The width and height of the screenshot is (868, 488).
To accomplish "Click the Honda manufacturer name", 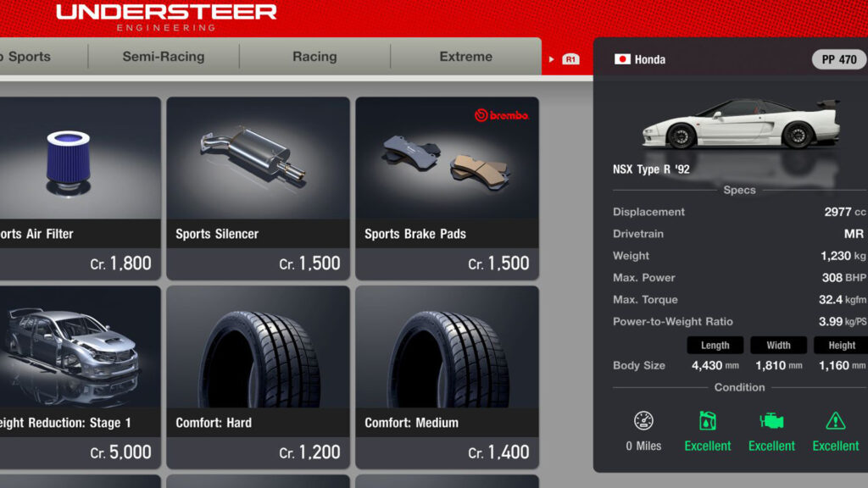I will 650,59.
